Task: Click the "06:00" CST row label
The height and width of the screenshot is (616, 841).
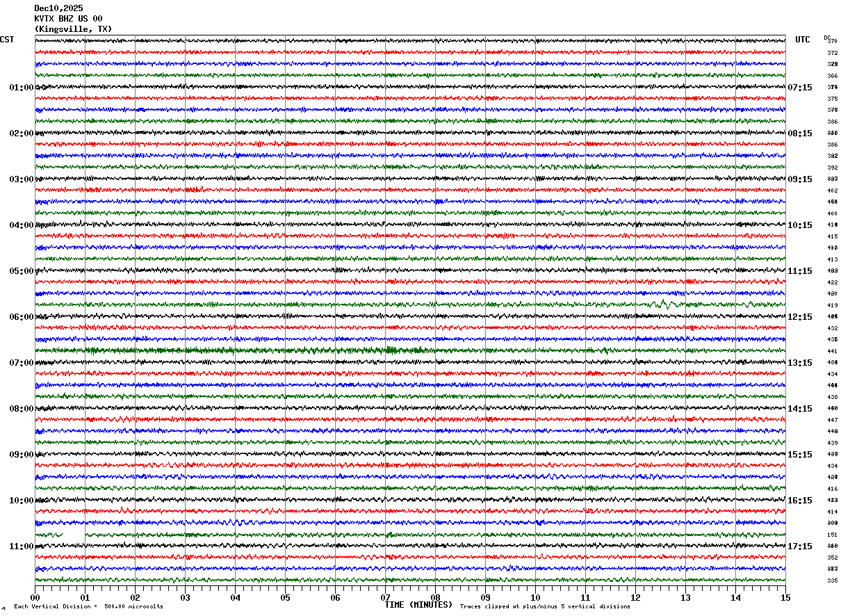Action: (22, 317)
